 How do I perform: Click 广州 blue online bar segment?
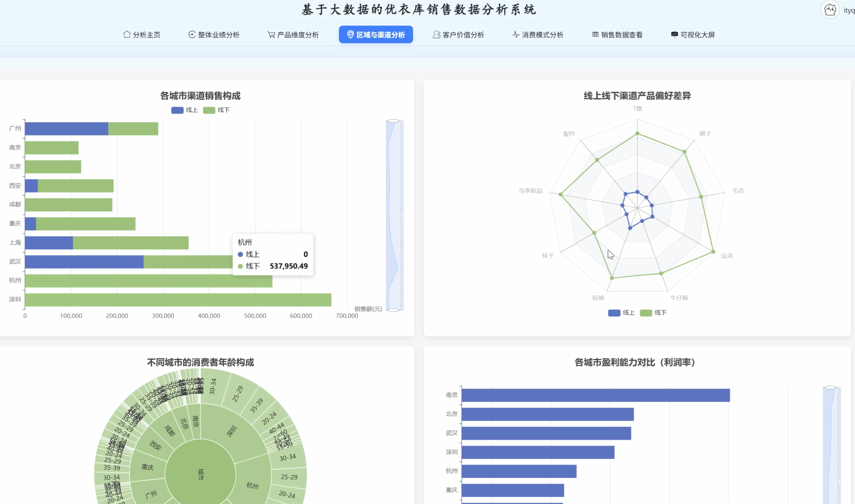66,129
